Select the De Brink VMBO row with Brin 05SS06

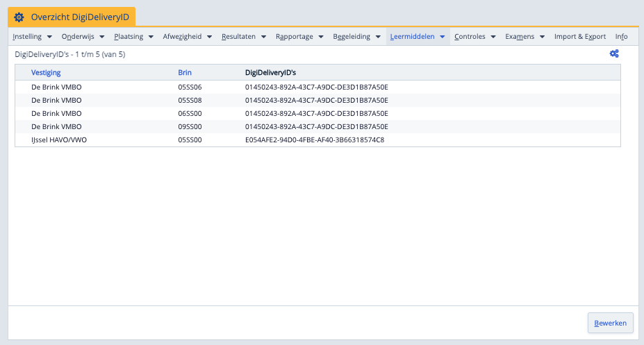pos(317,87)
